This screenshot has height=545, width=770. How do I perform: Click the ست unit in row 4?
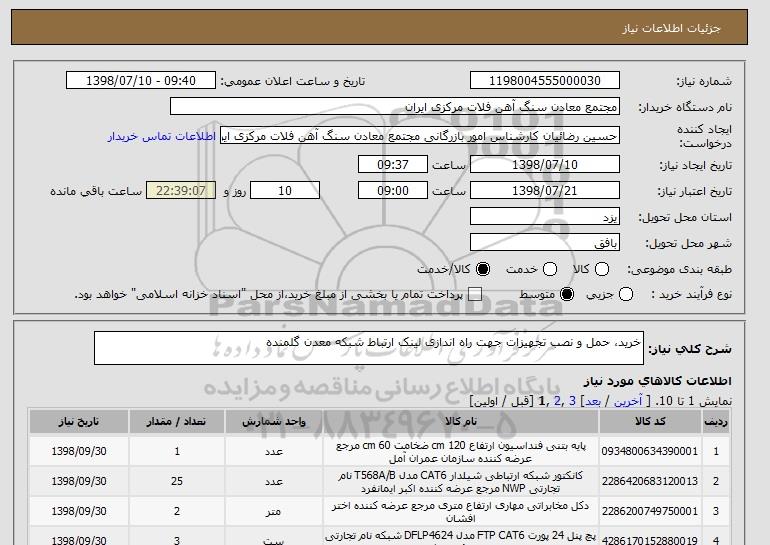(x=274, y=541)
